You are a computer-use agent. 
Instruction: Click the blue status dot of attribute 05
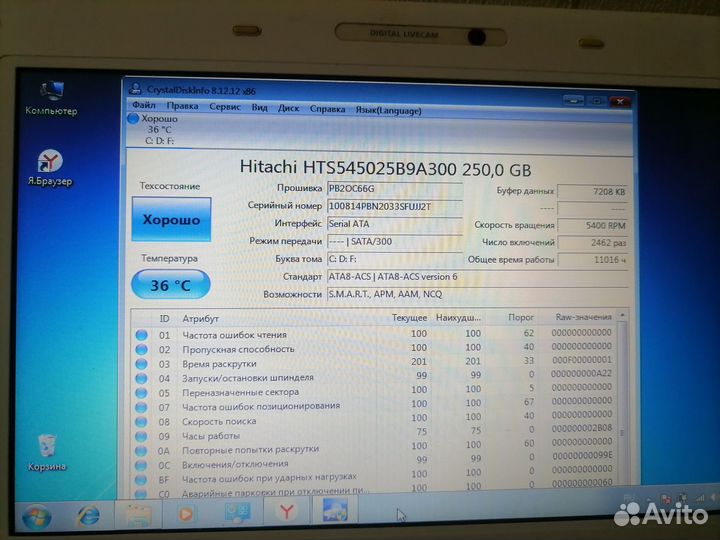141,393
